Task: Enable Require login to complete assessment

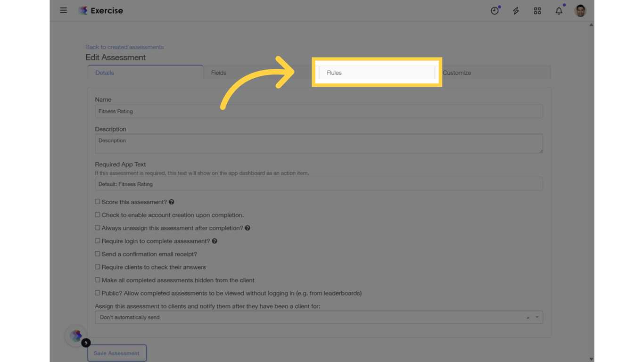Action: 98,241
